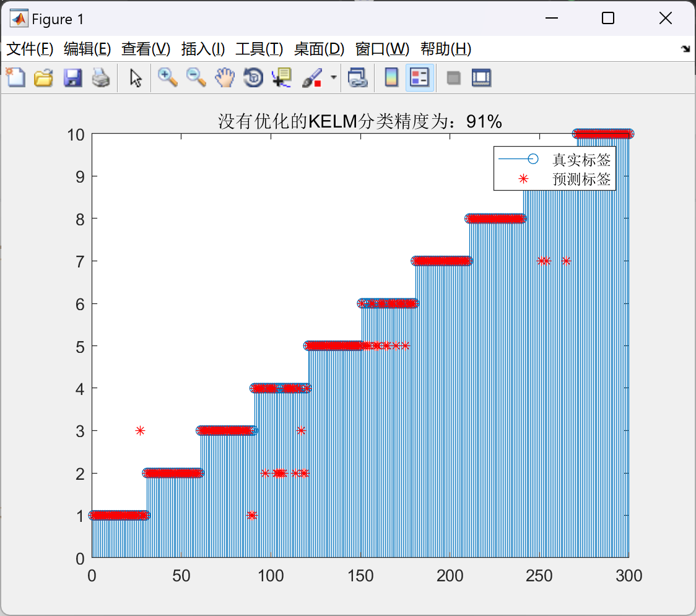Open the 窗口(W) menu

point(382,49)
